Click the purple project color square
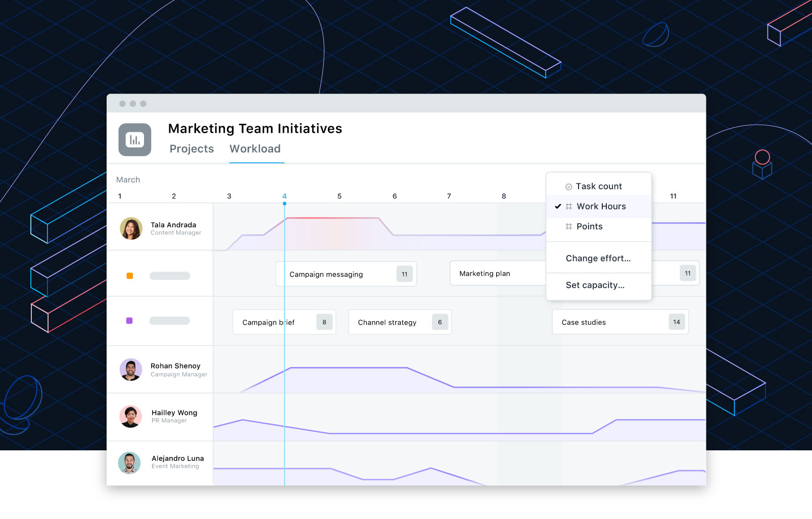Screen dimensions: 812x519 point(129,321)
